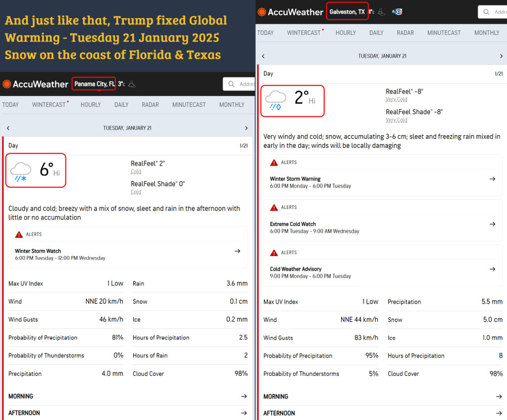Click the snow-rain cloud icon beside 6° Hi
Viewport: 507px width, 420px height.
tap(21, 171)
